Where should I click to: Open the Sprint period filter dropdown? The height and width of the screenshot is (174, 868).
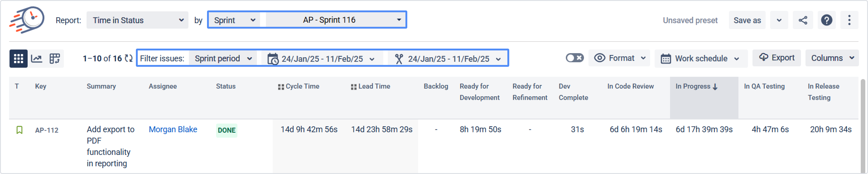coord(223,58)
